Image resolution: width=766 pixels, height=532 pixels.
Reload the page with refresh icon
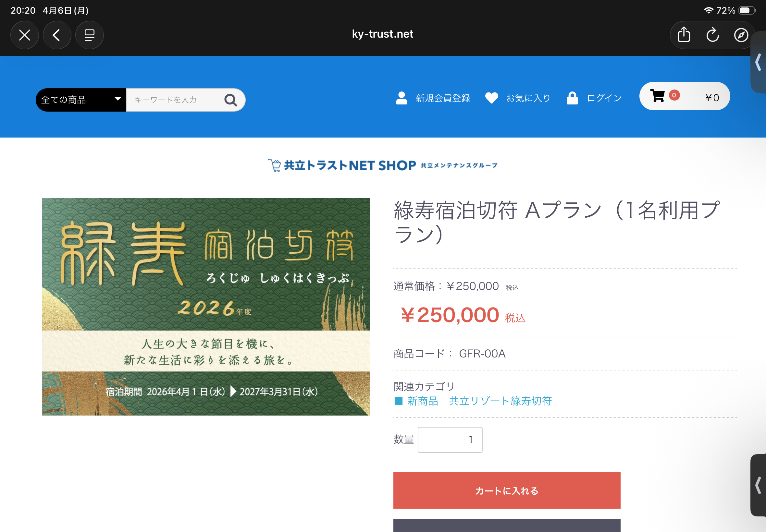pos(712,35)
